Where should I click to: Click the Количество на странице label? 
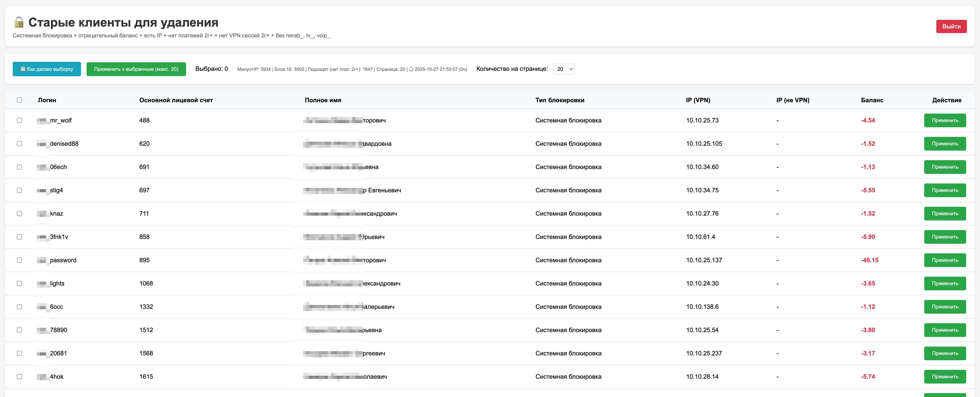(512, 69)
